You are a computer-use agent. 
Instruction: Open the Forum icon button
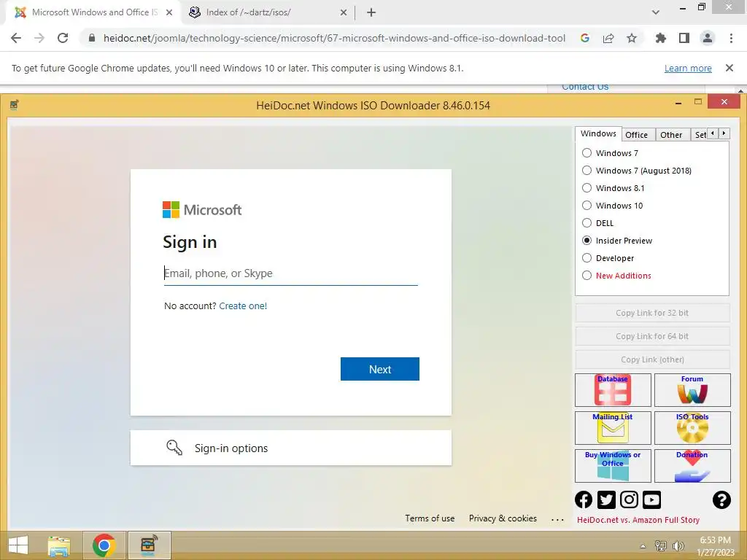click(692, 389)
